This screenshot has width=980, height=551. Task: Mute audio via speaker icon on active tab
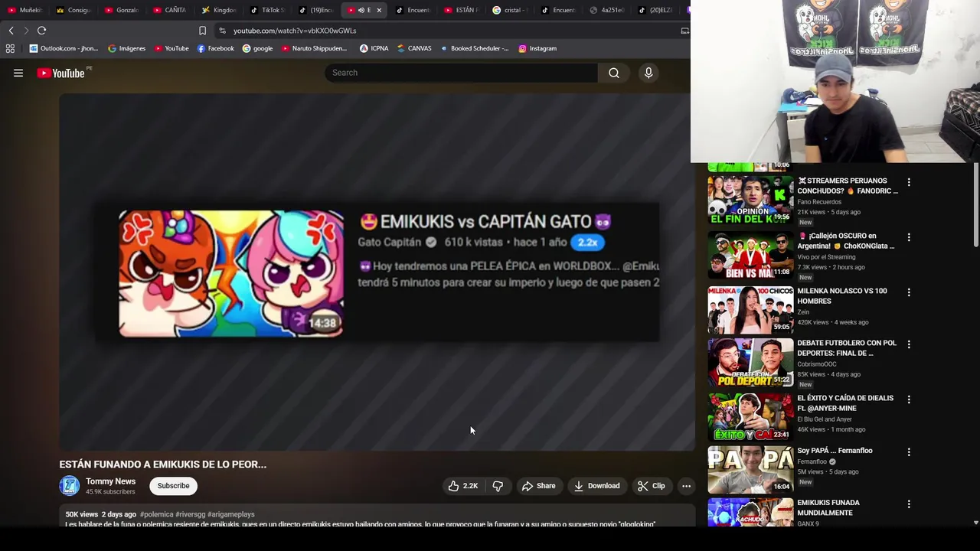361,10
